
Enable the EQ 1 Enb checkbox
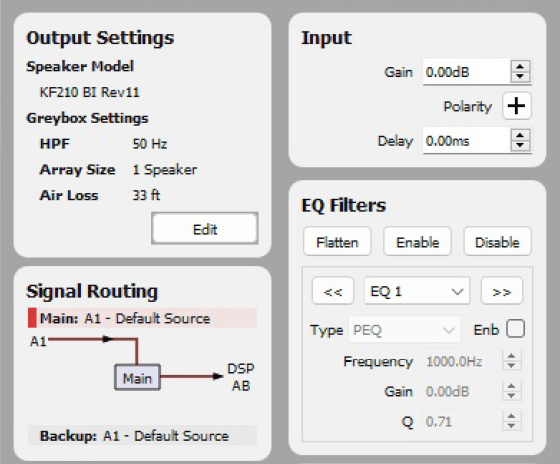(515, 329)
